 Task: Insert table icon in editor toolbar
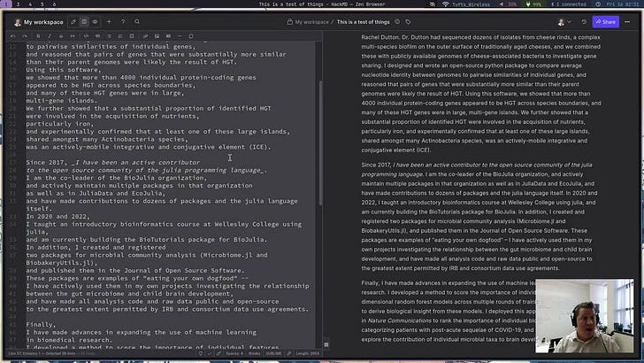click(168, 36)
